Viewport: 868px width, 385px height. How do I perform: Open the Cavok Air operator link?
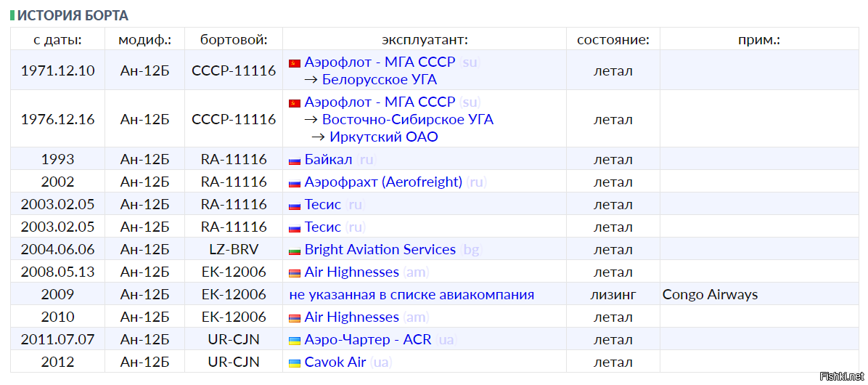(x=335, y=362)
